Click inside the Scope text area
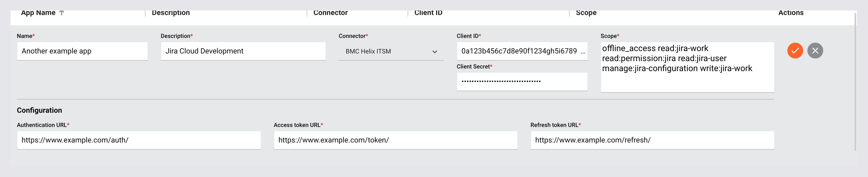Screen dimensions: 868x177 pyautogui.click(x=687, y=67)
